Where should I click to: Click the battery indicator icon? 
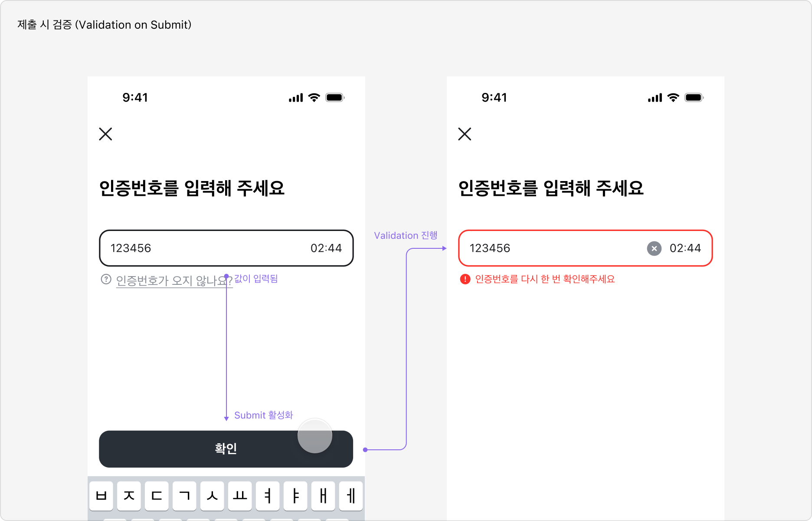coord(334,97)
